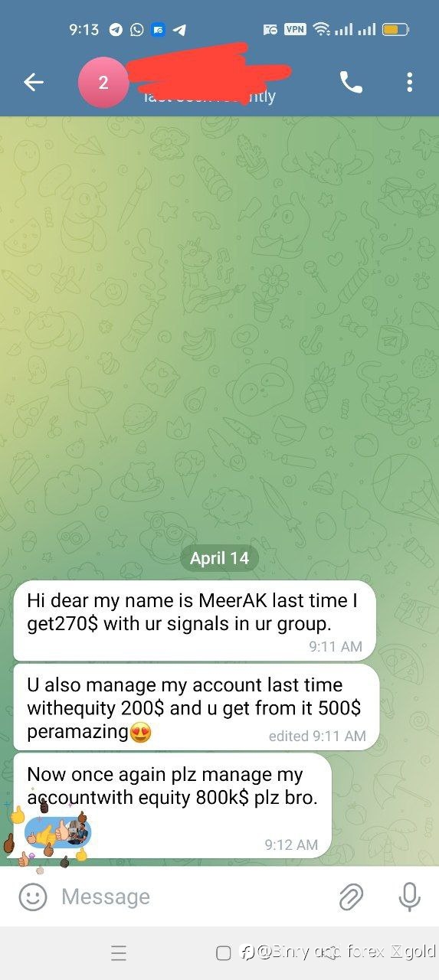439x980 pixels.
Task: Open the three-dot more options menu
Action: point(410,83)
